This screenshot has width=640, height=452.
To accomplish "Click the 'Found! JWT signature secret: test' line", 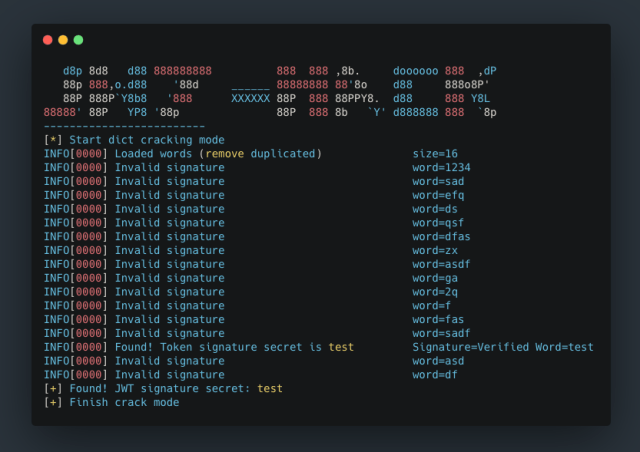I will (163, 388).
